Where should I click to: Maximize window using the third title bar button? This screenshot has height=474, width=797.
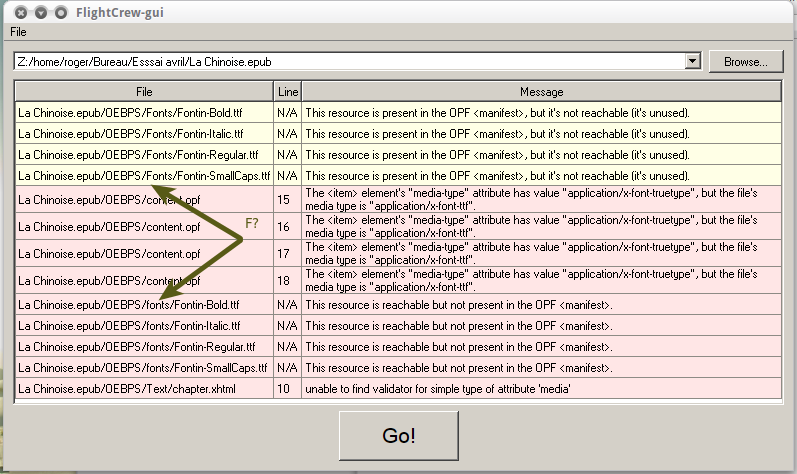tap(60, 12)
